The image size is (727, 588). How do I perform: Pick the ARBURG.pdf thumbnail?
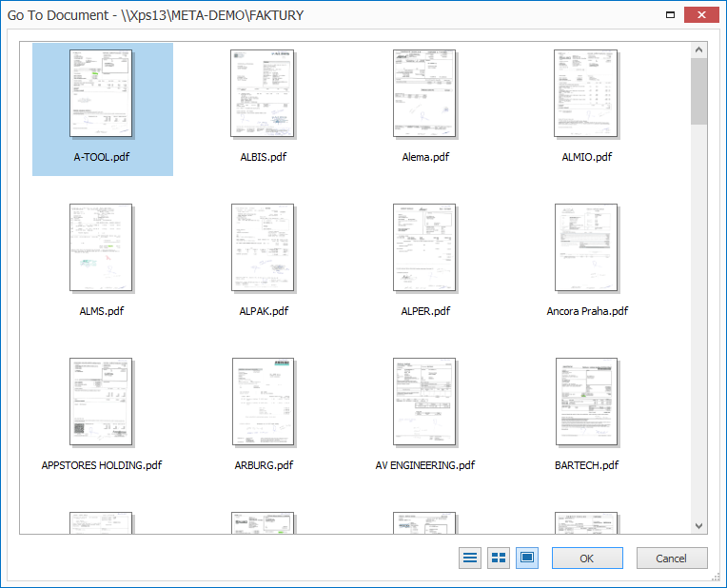263,402
